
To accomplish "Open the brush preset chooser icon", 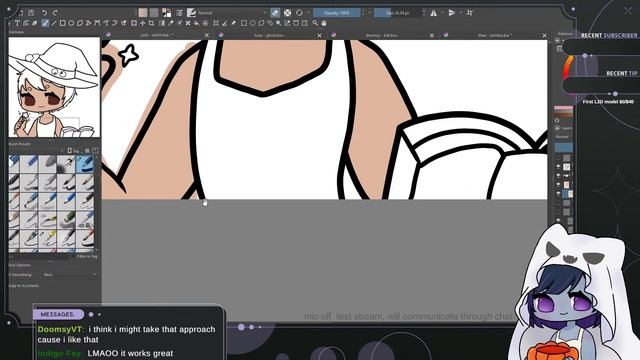I will click(x=191, y=13).
